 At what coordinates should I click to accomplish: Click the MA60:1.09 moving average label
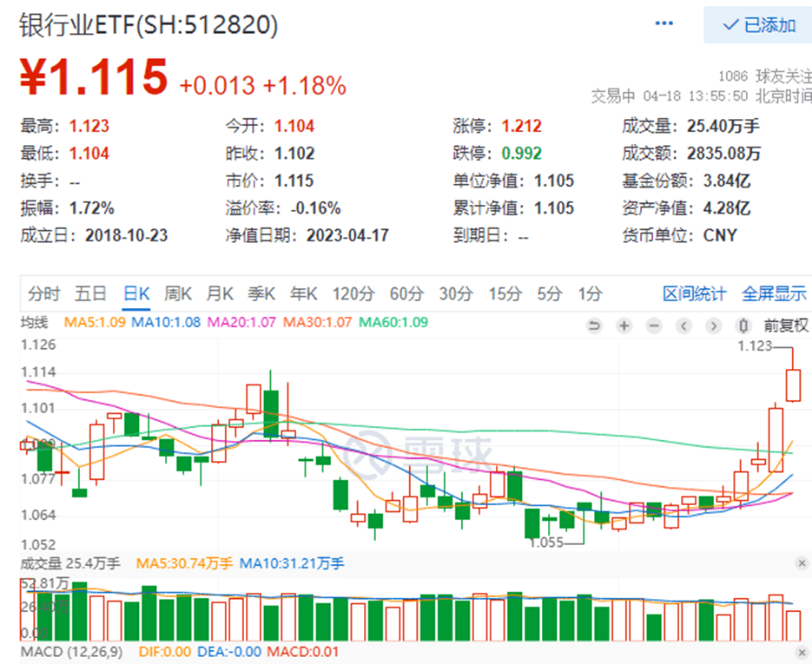click(393, 322)
